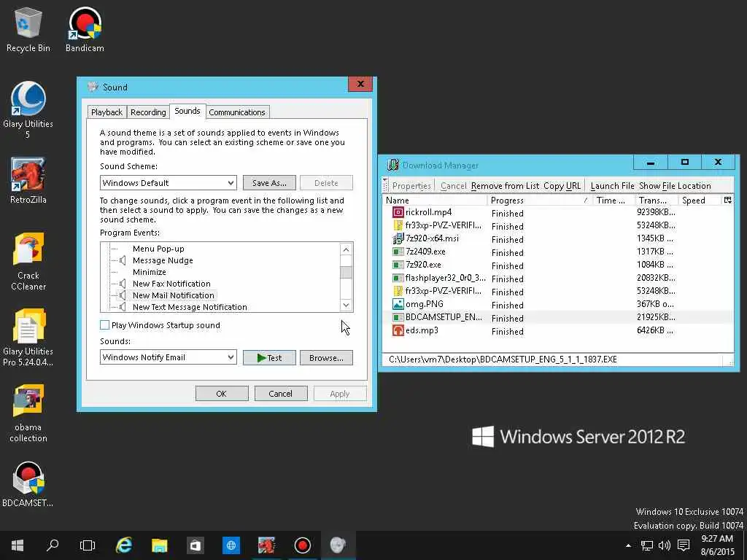This screenshot has width=747, height=560.
Task: Click the Speed column header
Action: pos(700,201)
